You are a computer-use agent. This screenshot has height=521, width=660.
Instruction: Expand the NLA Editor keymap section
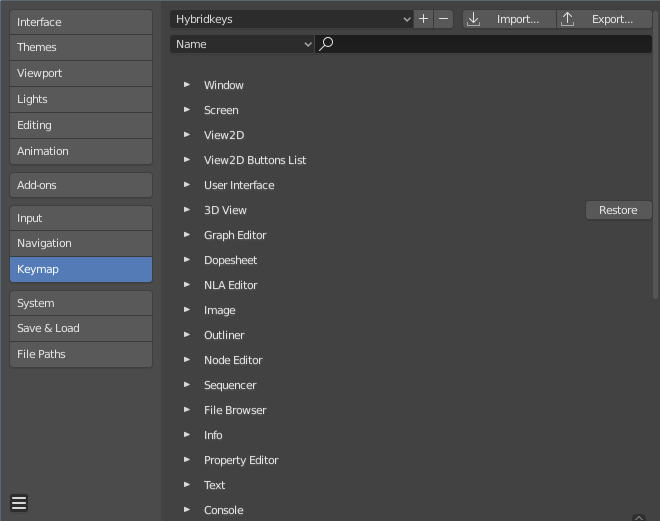[187, 284]
